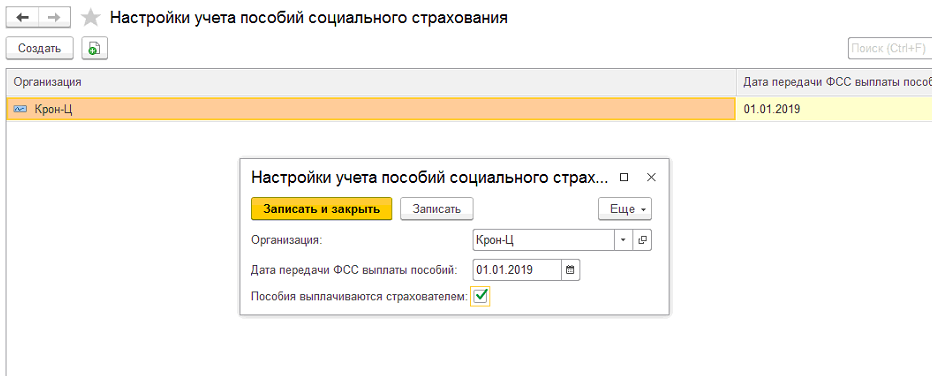Screen dimensions: 932x376
Task: Click the date field containing 01.01.2019
Action: click(x=517, y=270)
